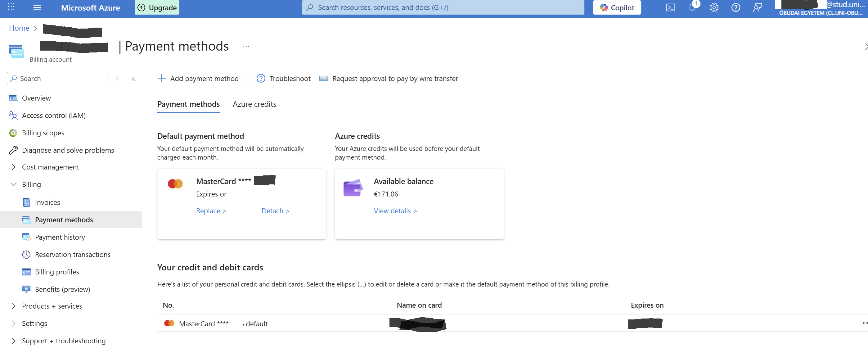Viewport: 868px width, 348px height.
Task: Expand the Cost management section
Action: click(x=13, y=167)
